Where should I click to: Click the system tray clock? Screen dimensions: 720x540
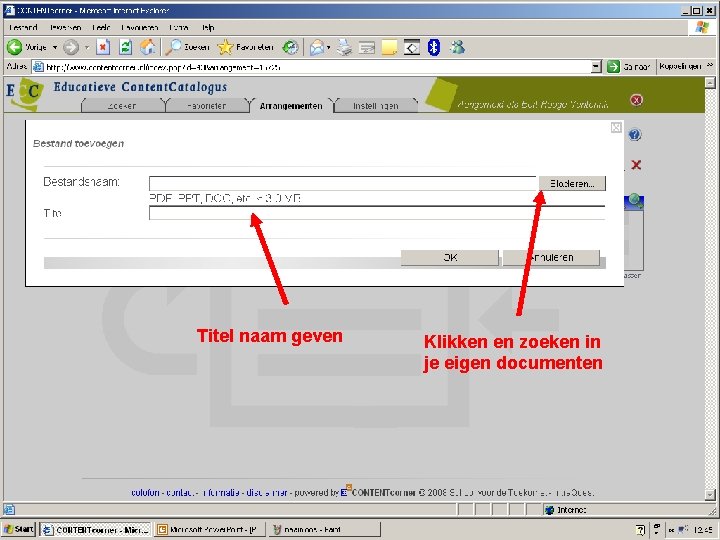[x=703, y=530]
